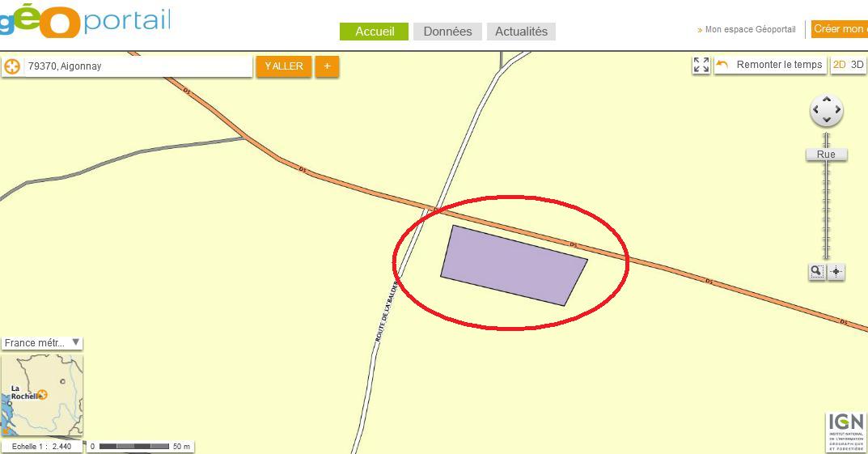Open the Actualités tab
Image resolution: width=868 pixels, height=454 pixels.
[x=521, y=32]
